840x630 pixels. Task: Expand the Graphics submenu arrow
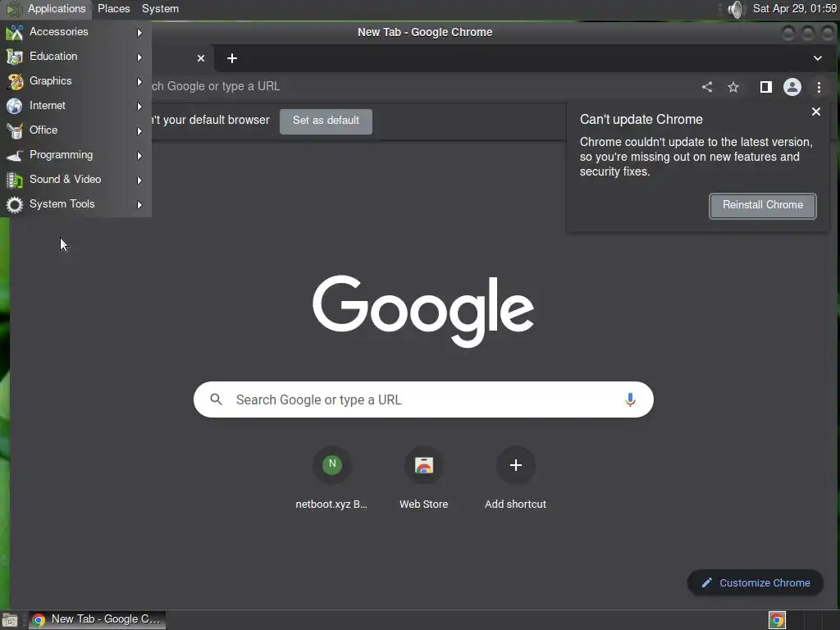click(x=139, y=82)
